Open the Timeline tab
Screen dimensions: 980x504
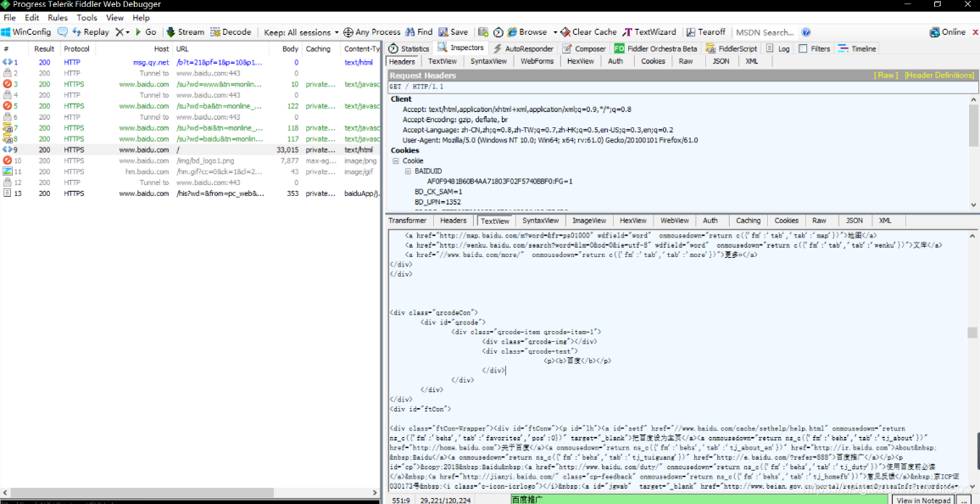point(858,48)
